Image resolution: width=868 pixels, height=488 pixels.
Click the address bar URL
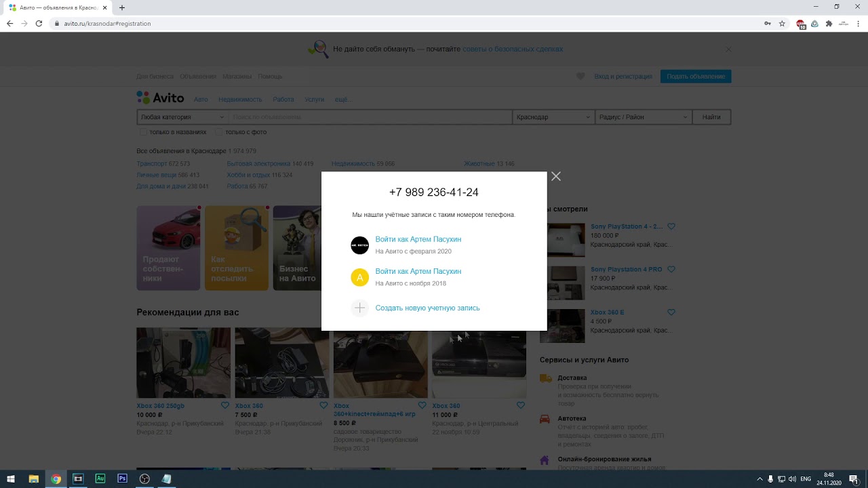click(107, 23)
